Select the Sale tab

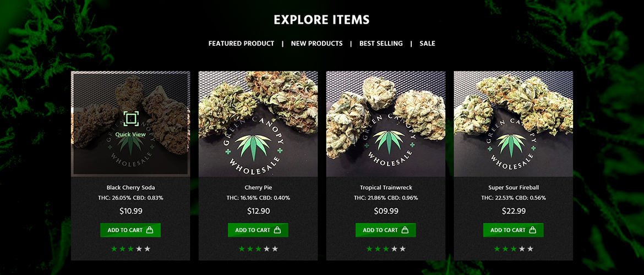click(427, 43)
